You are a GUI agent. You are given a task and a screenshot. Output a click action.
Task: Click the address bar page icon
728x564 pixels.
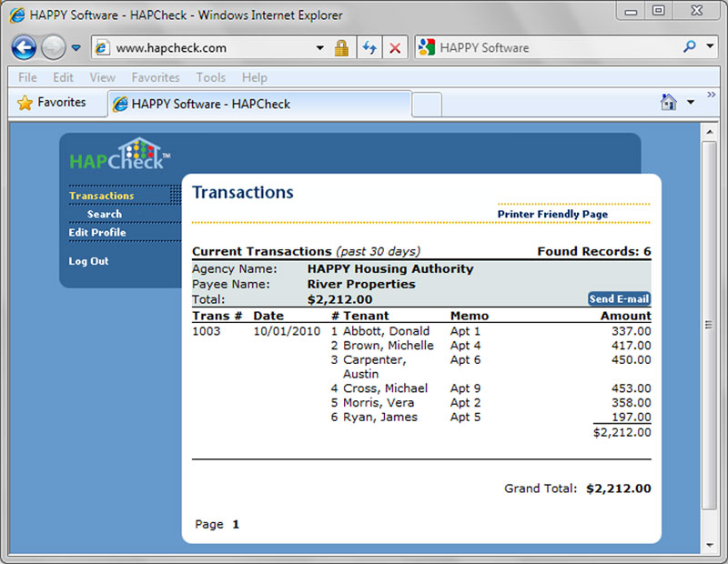tap(102, 47)
